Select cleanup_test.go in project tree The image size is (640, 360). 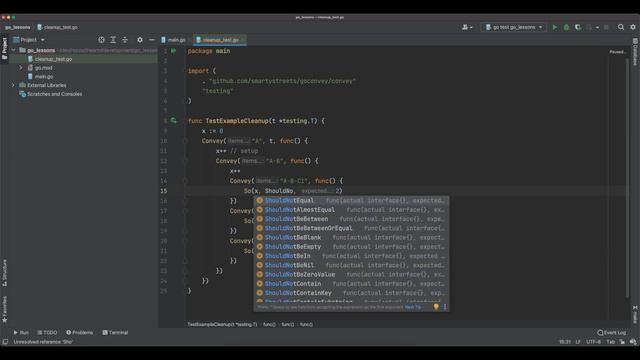pos(84,59)
